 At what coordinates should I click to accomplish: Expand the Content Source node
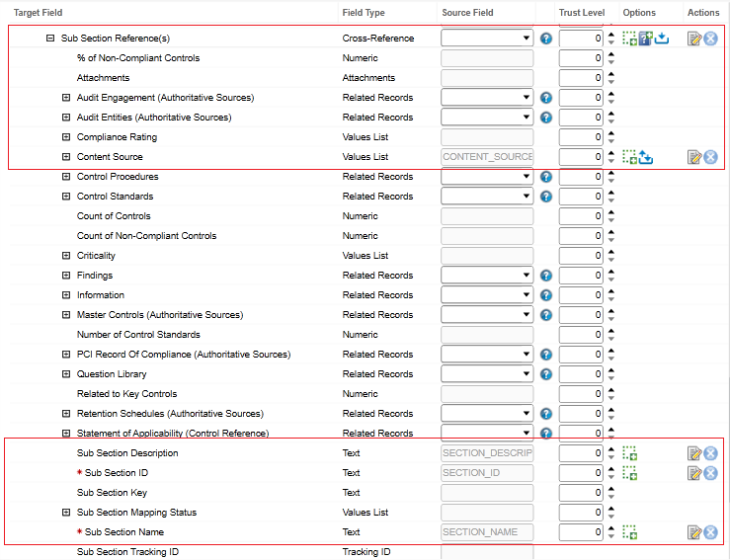pyautogui.click(x=66, y=157)
